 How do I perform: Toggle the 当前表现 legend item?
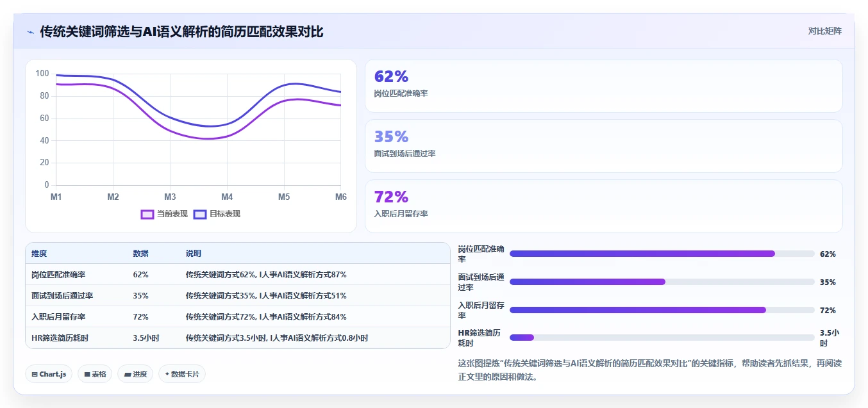(x=165, y=214)
